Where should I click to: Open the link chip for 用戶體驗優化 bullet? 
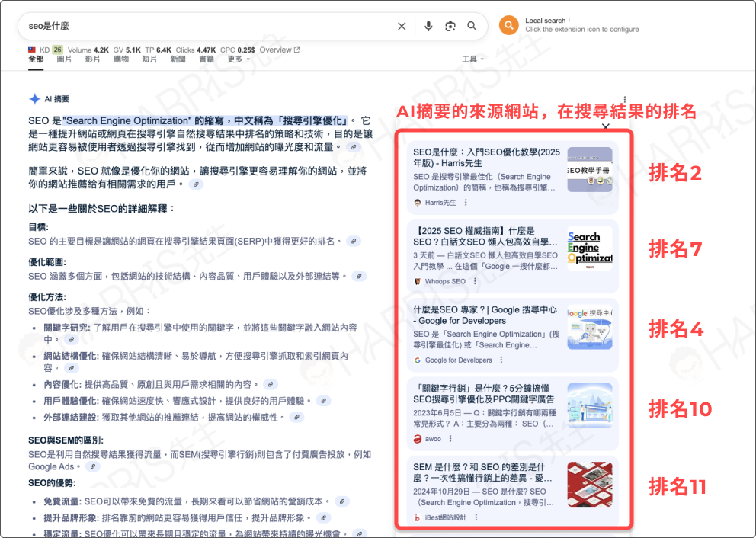click(324, 401)
